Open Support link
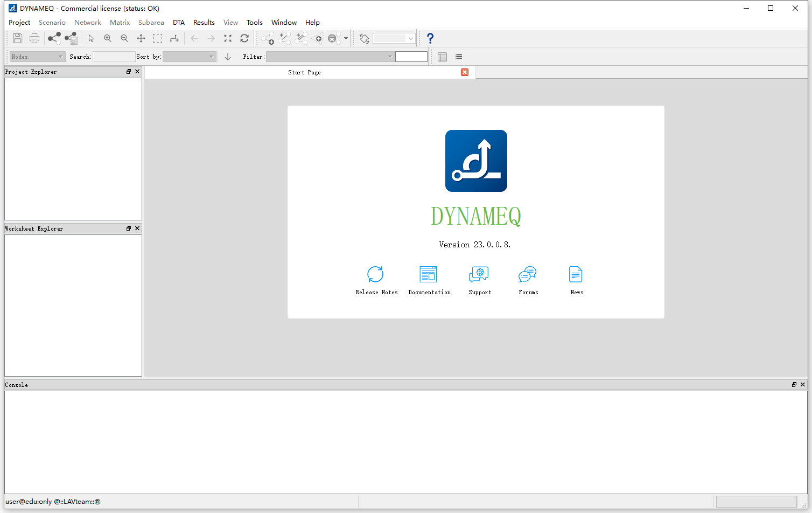The width and height of the screenshot is (812, 513). (x=479, y=280)
